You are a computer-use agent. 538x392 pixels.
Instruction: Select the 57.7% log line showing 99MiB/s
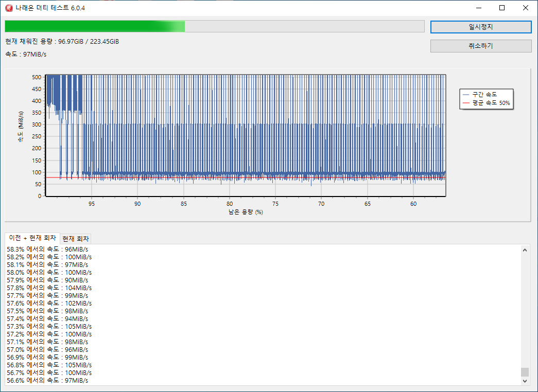pos(47,296)
